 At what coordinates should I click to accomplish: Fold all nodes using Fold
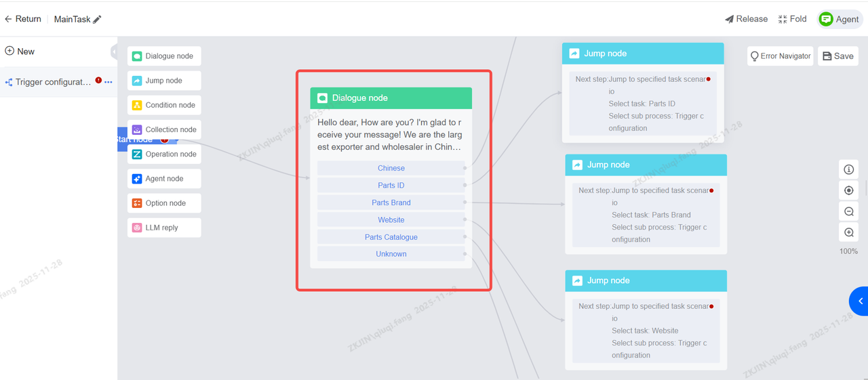pos(792,19)
